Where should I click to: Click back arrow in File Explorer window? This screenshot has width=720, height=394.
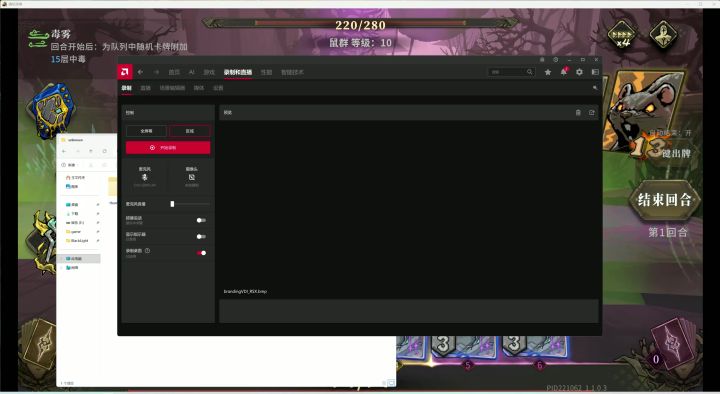(x=64, y=151)
